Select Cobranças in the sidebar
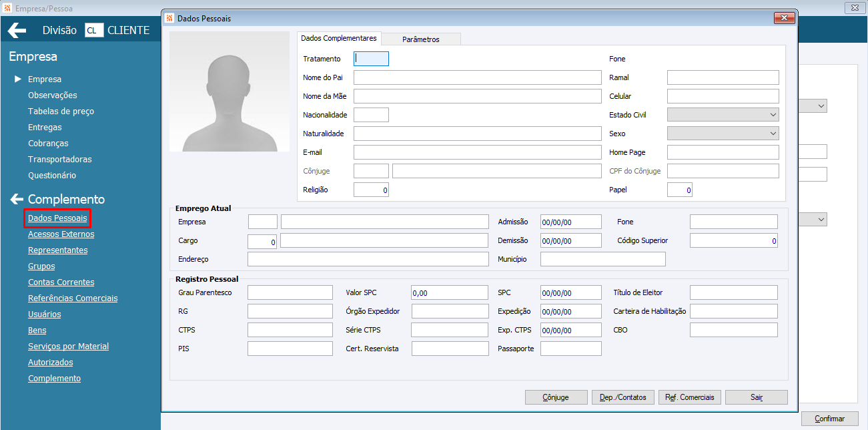This screenshot has width=868, height=430. click(48, 144)
